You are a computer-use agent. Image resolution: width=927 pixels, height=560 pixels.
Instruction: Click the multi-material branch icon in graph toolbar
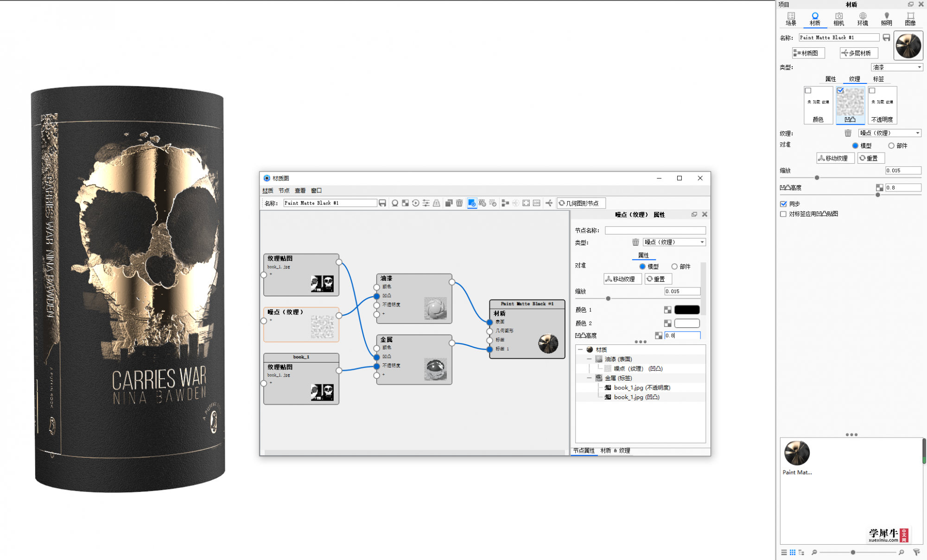tap(549, 203)
